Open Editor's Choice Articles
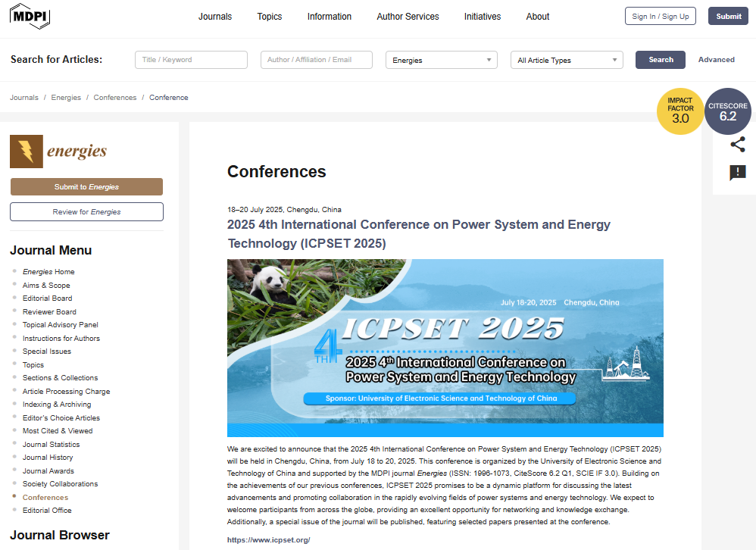The width and height of the screenshot is (756, 550). (x=61, y=418)
